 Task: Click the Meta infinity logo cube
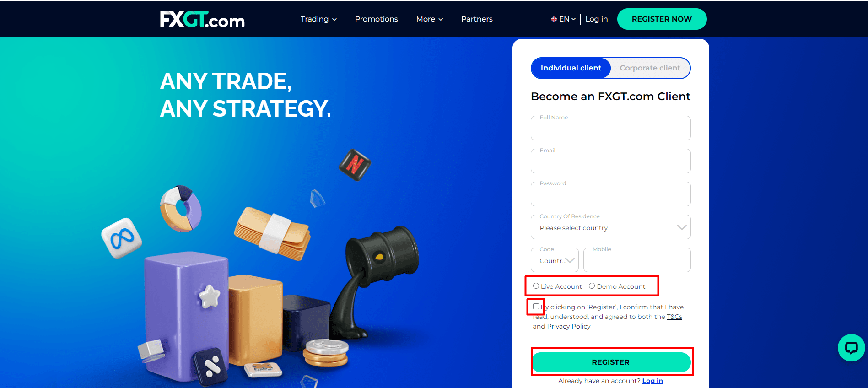121,238
